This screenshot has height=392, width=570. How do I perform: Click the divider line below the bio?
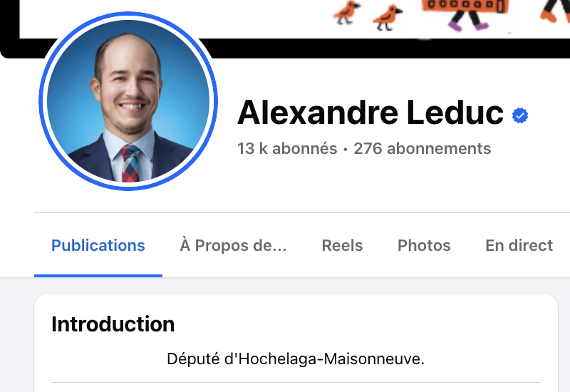click(x=296, y=382)
